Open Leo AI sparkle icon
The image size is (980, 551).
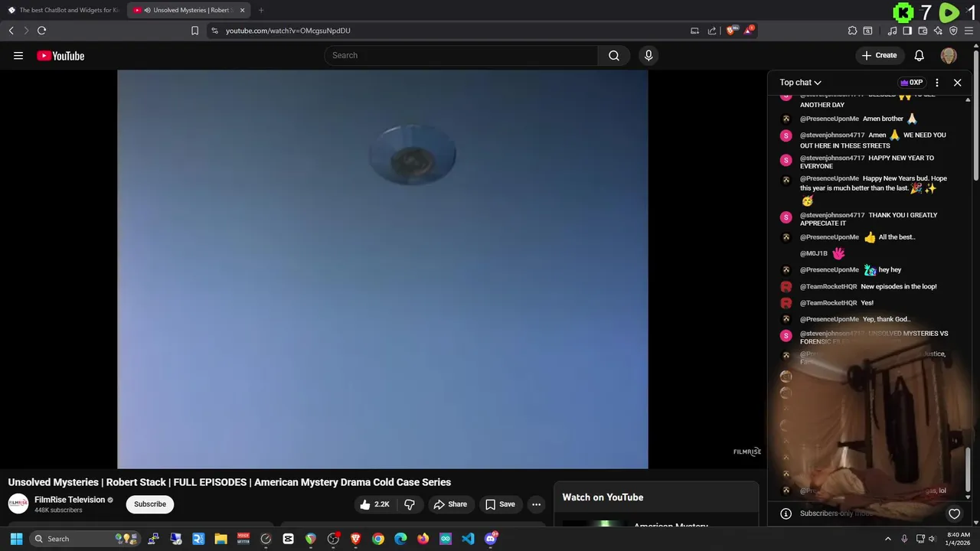pos(938,31)
